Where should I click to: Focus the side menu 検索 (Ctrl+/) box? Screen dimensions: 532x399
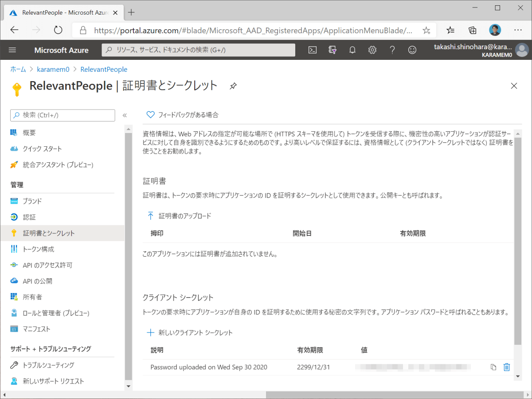(x=63, y=115)
